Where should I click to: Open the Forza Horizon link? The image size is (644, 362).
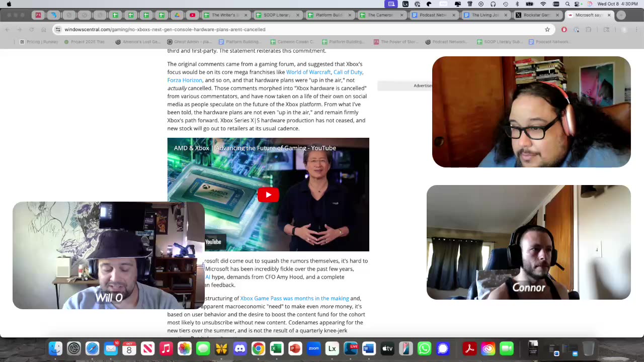coord(185,80)
